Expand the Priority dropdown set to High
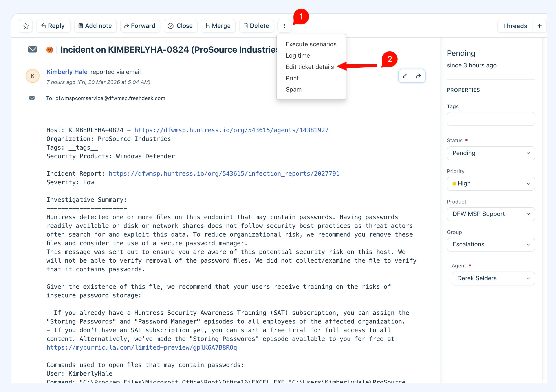 pyautogui.click(x=491, y=184)
